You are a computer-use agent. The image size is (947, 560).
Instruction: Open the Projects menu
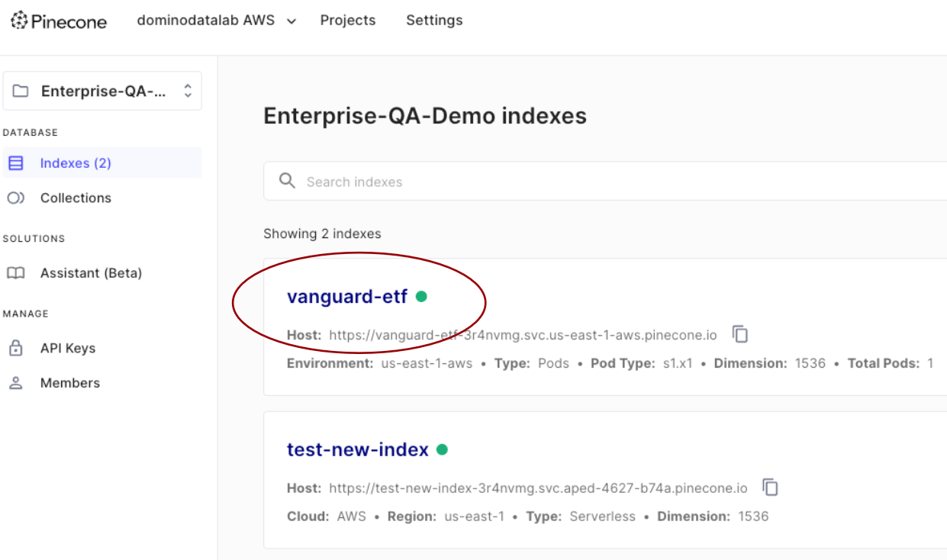(348, 21)
